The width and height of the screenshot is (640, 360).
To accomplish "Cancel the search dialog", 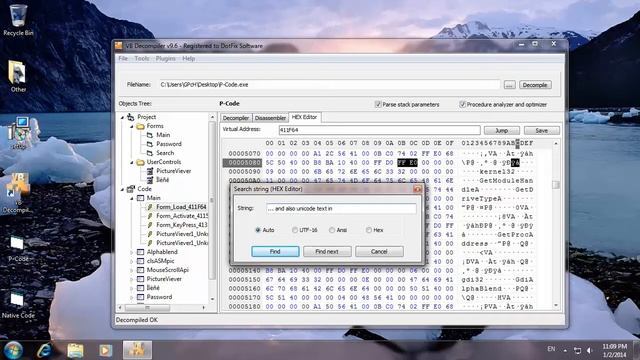I will (379, 251).
